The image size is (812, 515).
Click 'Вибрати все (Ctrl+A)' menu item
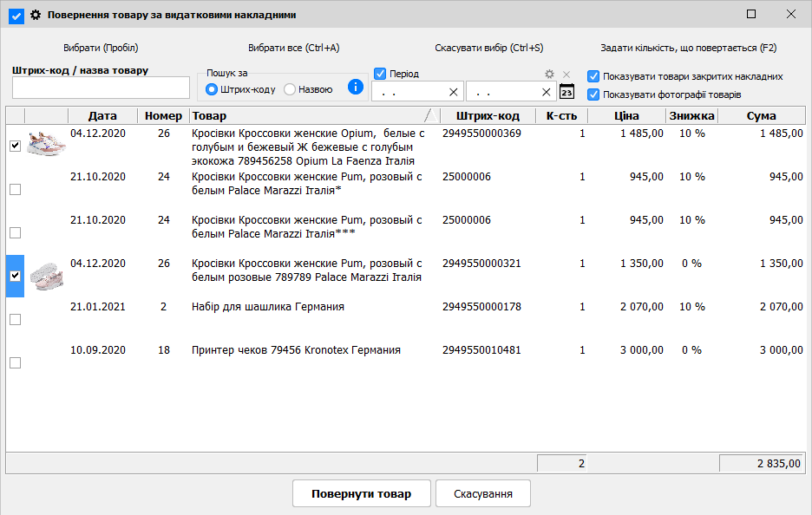point(293,48)
